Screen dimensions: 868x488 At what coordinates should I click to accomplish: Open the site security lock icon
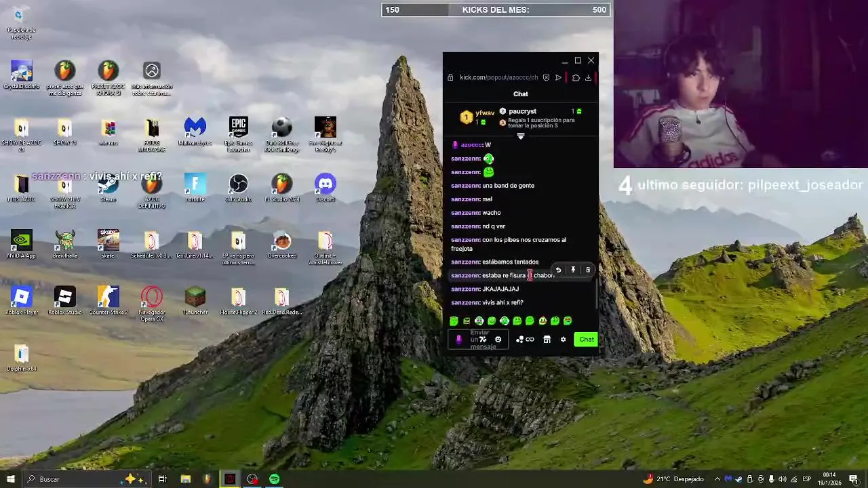450,77
